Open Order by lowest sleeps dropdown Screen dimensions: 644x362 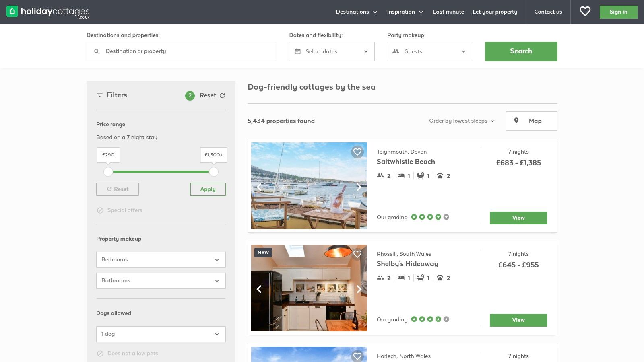(462, 121)
